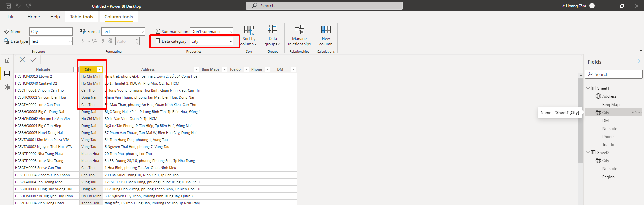Screen dimensions: 644x205
Task: Switch to Help tab
Action: [55, 17]
